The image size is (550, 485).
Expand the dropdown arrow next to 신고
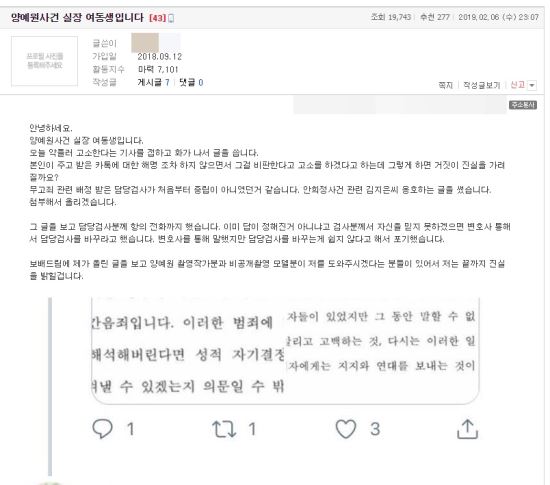532,85
